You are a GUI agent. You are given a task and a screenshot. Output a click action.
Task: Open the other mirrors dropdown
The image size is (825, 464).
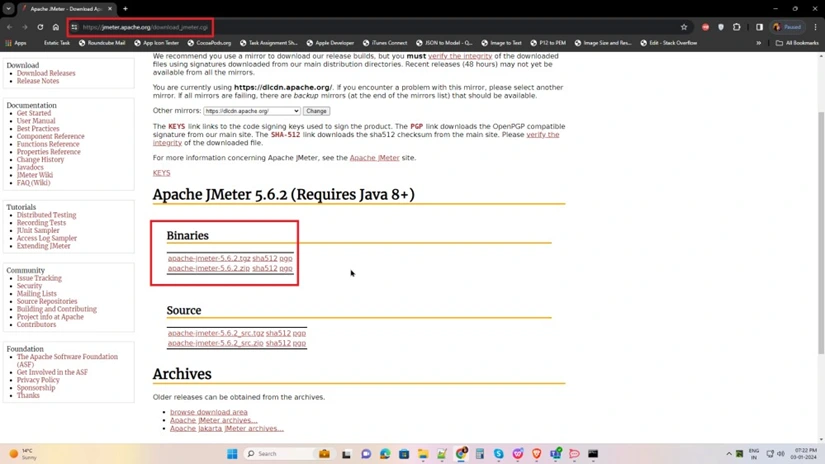tap(251, 111)
